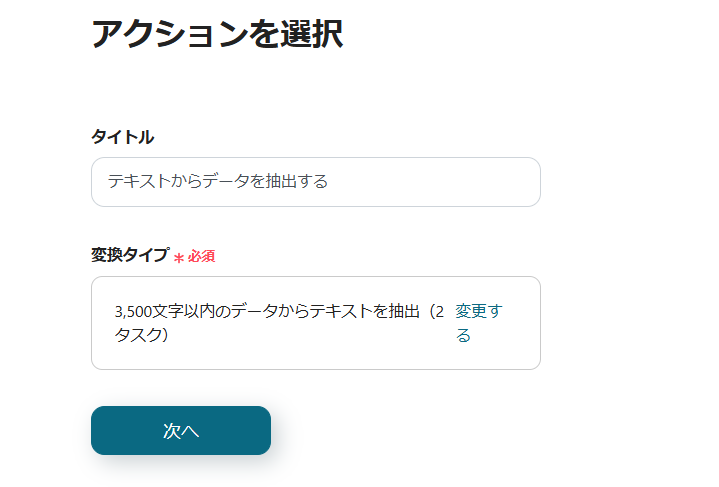Click the 変更する link
The height and width of the screenshot is (487, 719).
[x=478, y=312]
